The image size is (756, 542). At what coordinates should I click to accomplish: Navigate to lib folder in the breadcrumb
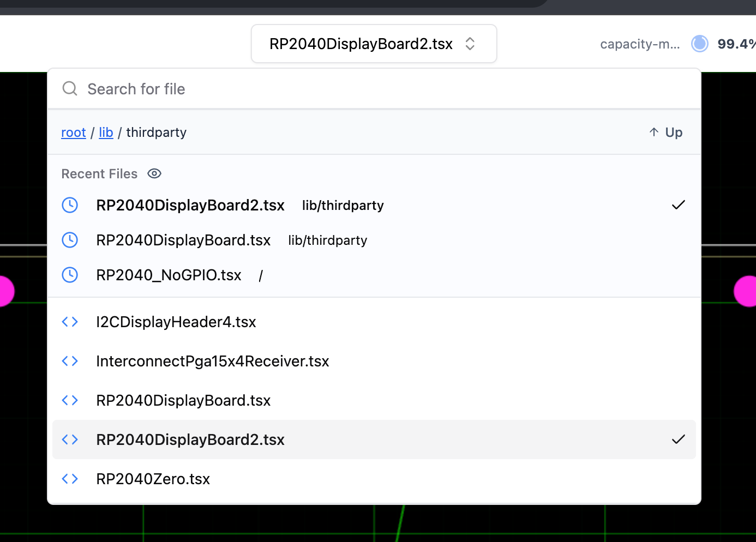[106, 133]
